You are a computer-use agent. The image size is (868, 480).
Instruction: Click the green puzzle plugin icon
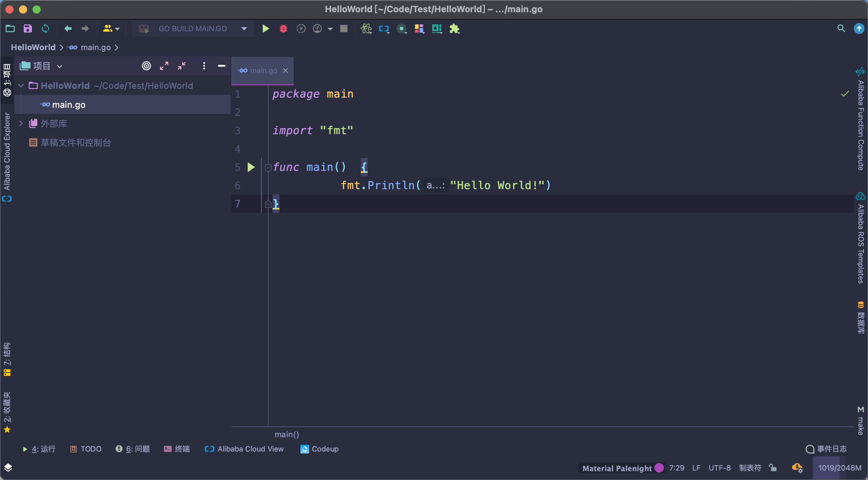[x=454, y=29]
